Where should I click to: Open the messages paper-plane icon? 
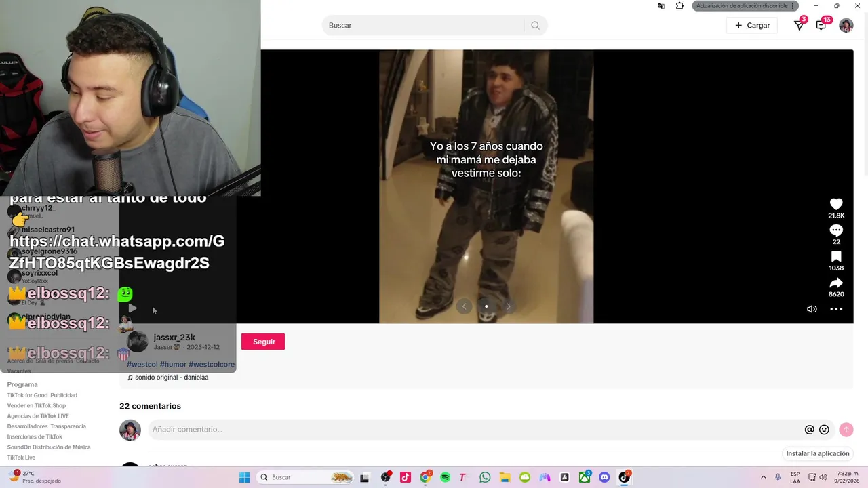click(800, 26)
